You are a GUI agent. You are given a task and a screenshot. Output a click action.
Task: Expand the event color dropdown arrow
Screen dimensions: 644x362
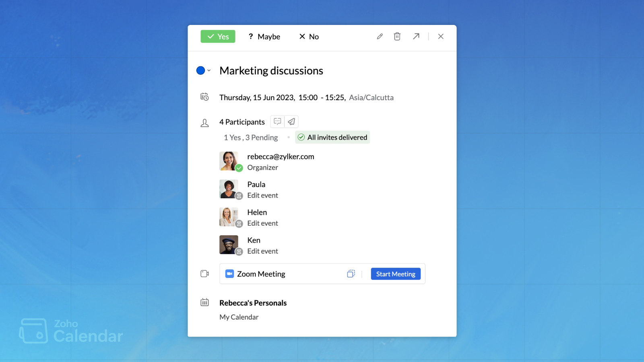point(209,71)
